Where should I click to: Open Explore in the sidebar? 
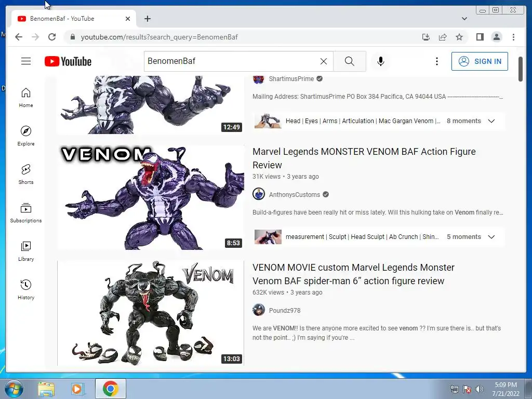(x=26, y=136)
